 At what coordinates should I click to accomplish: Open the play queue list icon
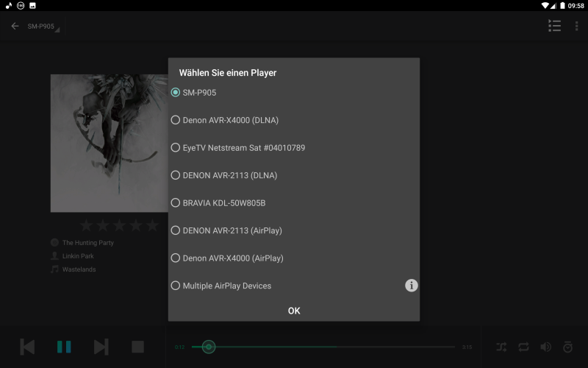555,26
